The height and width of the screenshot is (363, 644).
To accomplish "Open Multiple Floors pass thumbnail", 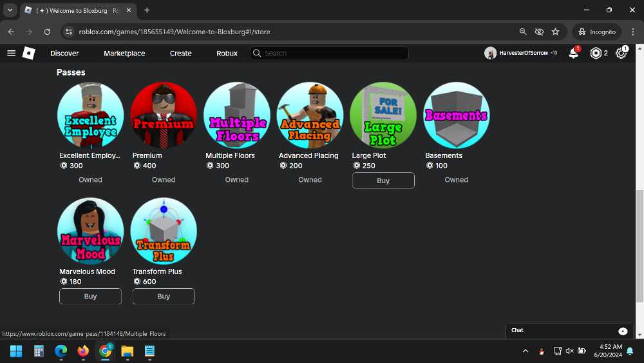I will tap(236, 115).
